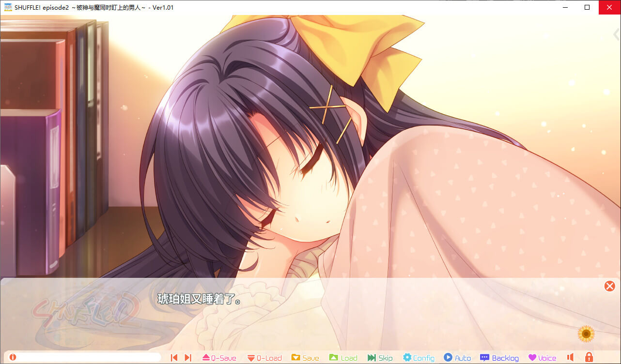Click the orange info icon at bottom left
Image resolution: width=621 pixels, height=364 pixels.
coord(13,357)
